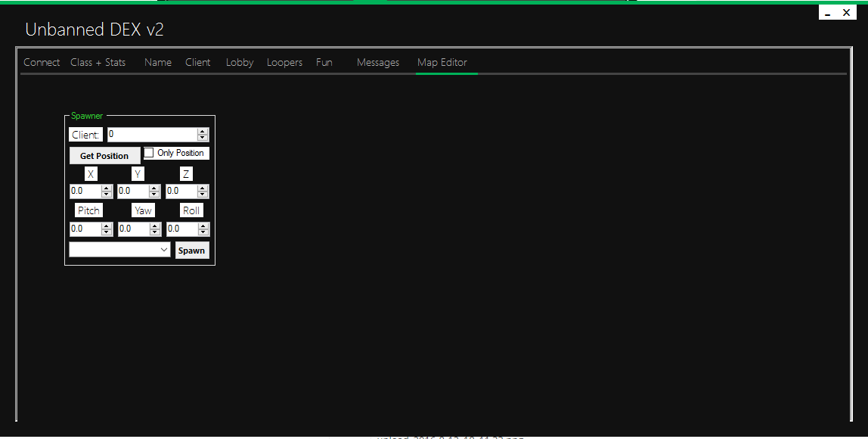Click the X value down arrow
Image resolution: width=868 pixels, height=439 pixels.
point(106,195)
